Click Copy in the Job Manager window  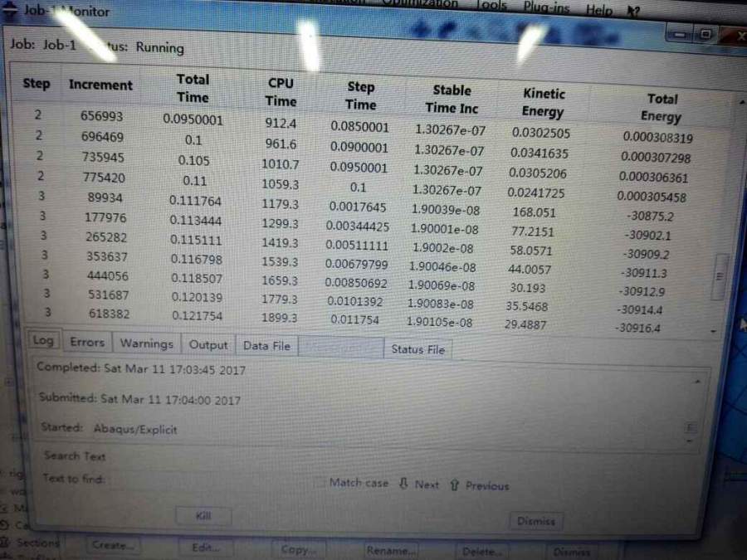[298, 549]
